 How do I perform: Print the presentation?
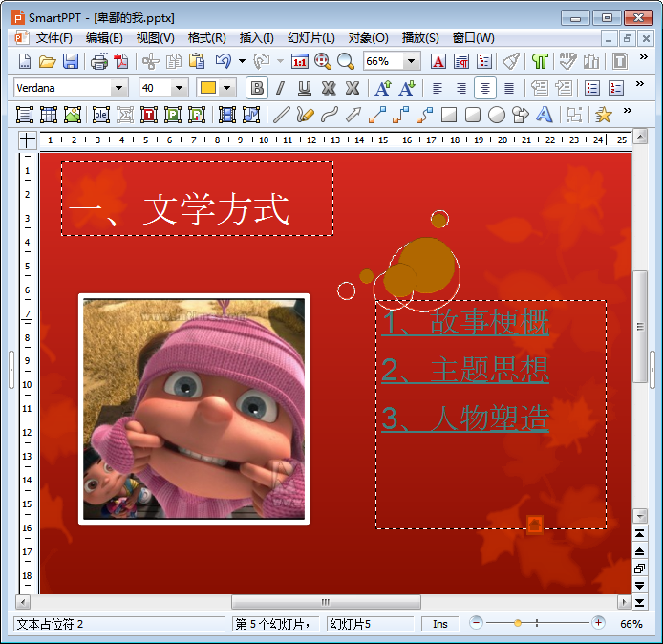pos(99,62)
